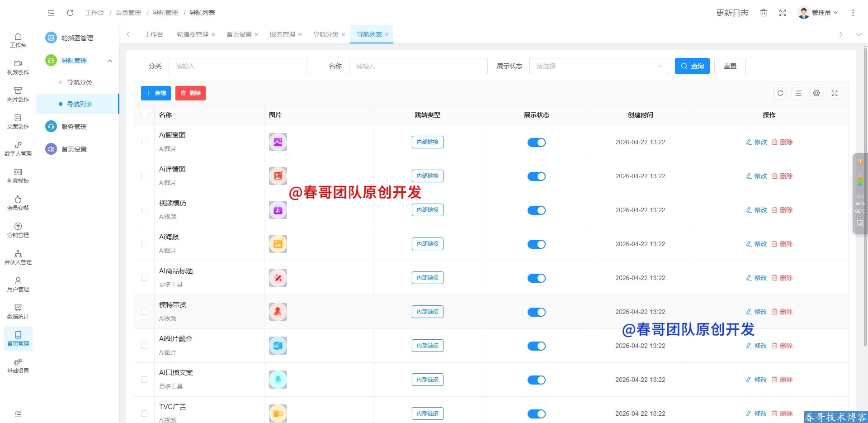Open 用户管理 sidebar icon

tap(18, 285)
